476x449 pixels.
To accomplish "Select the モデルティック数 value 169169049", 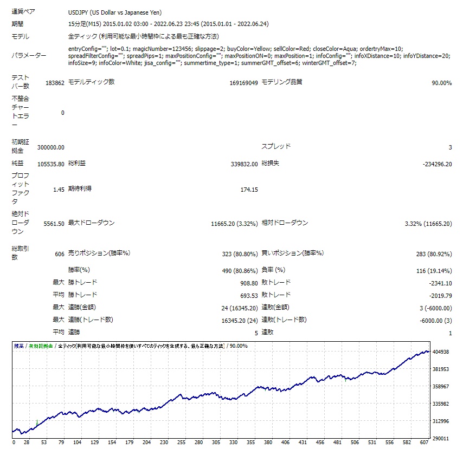I will tap(243, 83).
